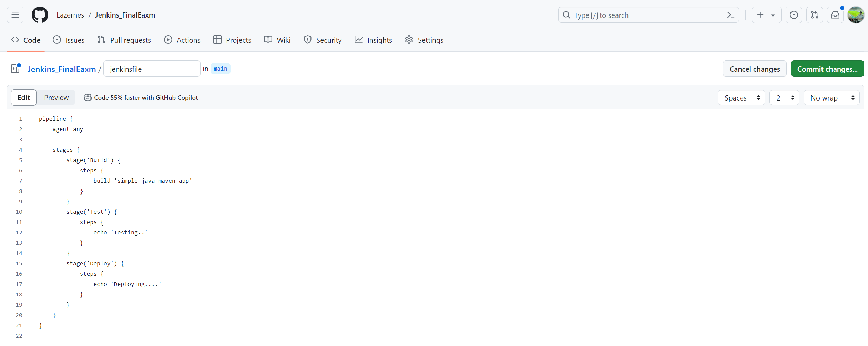Click Cancel changes button

point(755,69)
